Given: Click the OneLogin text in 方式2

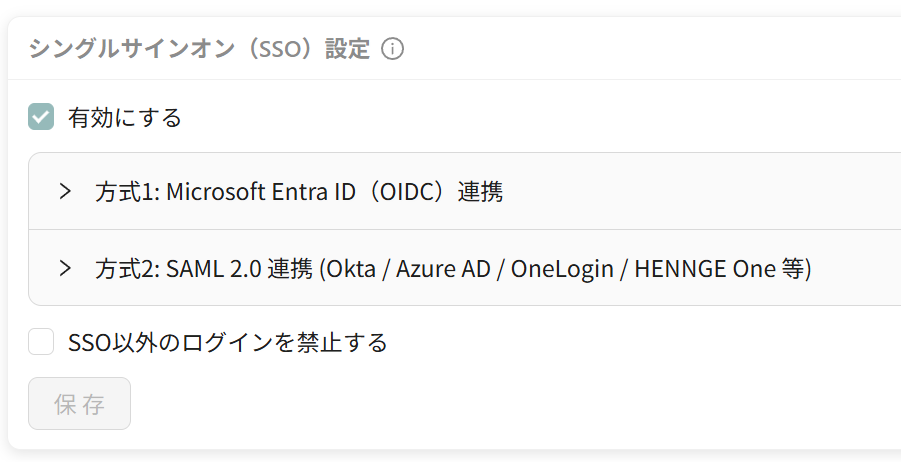Looking at the screenshot, I should click(562, 268).
